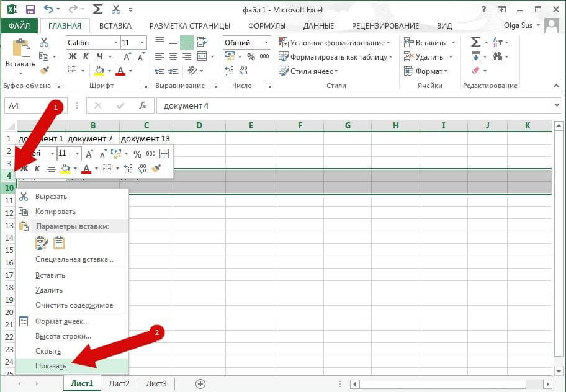566x392 pixels.
Task: Center text horizontally in ribbon
Action: [173, 56]
